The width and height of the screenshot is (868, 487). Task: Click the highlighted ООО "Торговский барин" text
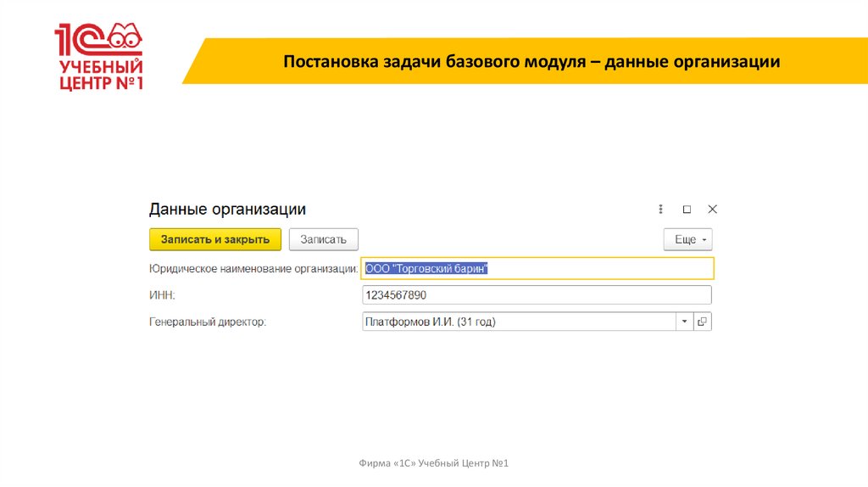(x=427, y=268)
